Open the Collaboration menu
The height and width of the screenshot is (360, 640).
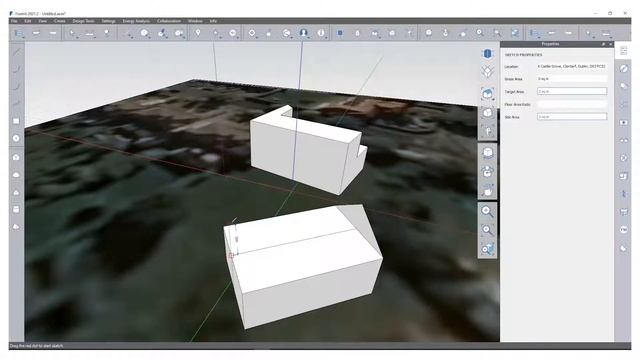pyautogui.click(x=169, y=21)
